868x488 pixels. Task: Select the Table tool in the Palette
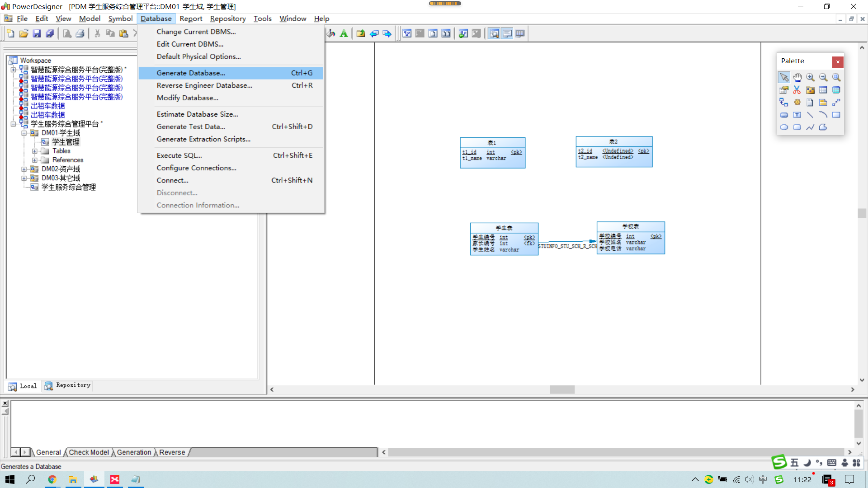[823, 89]
